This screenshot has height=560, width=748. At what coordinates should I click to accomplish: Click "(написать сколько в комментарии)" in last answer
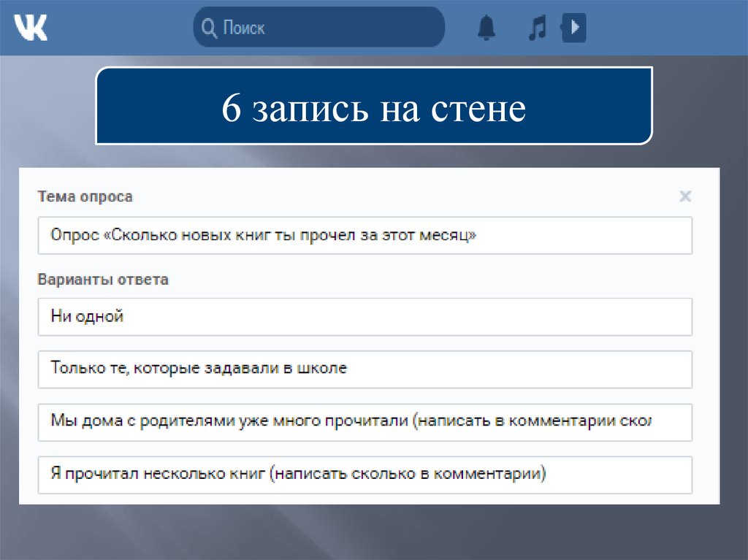point(408,475)
